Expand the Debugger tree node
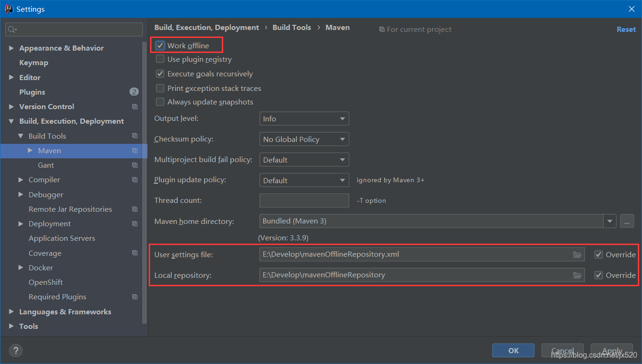 pyautogui.click(x=21, y=194)
